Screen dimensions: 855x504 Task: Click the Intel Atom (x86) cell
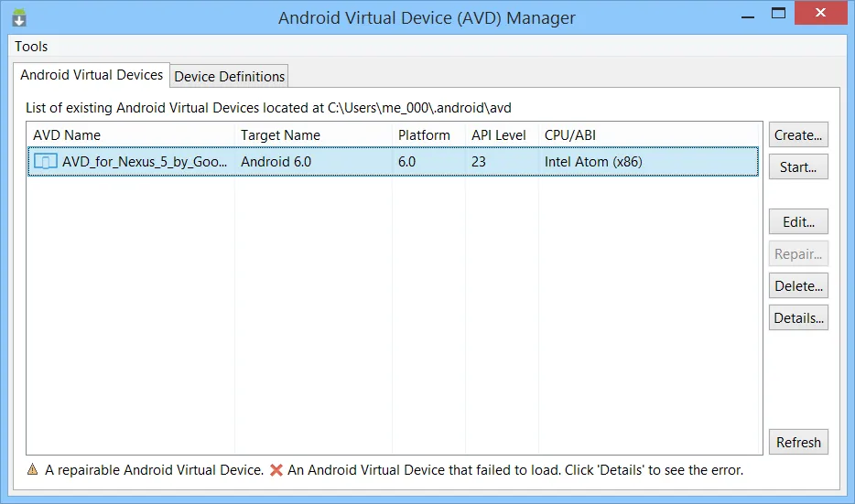click(x=593, y=162)
